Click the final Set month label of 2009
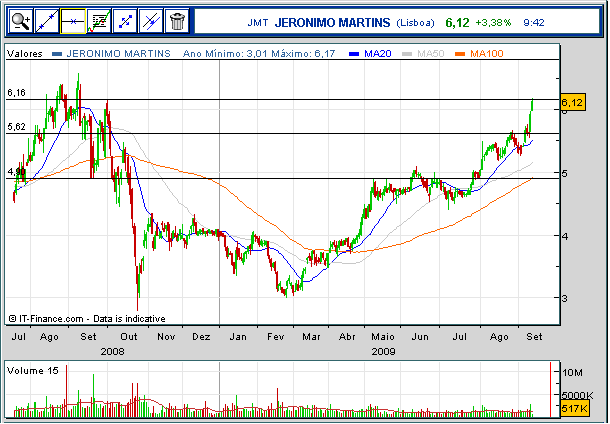The image size is (610, 424). click(x=534, y=336)
